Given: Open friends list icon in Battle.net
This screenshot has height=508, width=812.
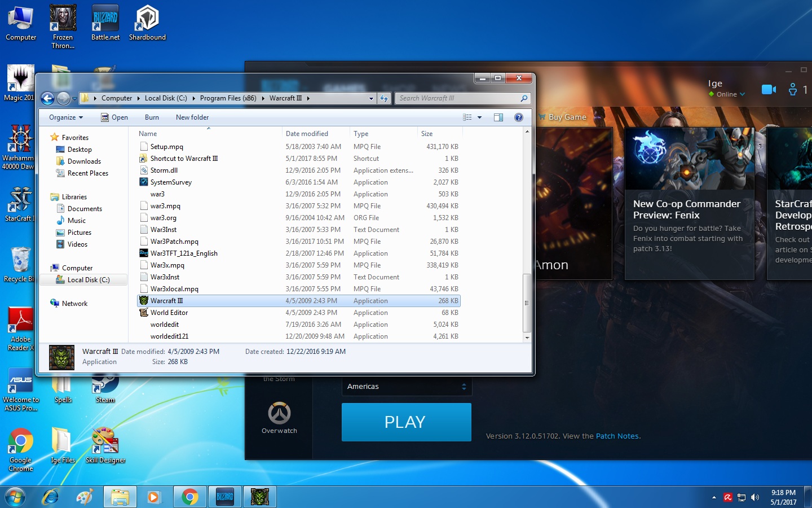Looking at the screenshot, I should click(x=793, y=89).
